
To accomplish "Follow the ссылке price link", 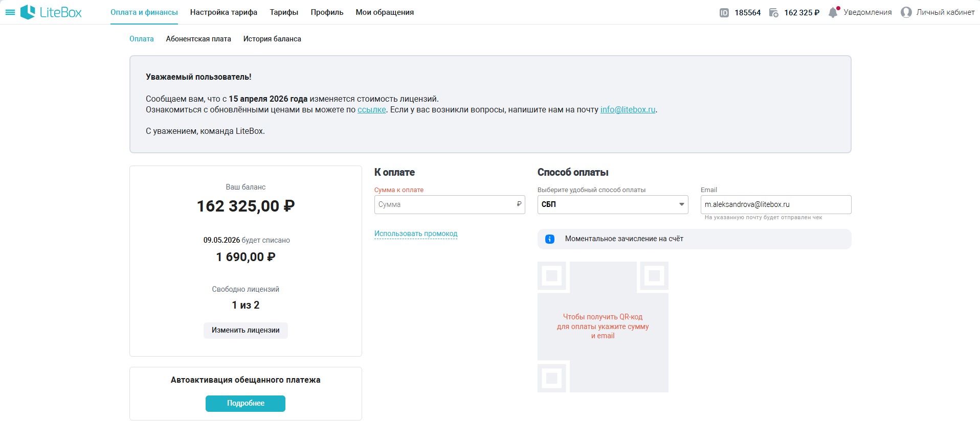I will pyautogui.click(x=372, y=110).
